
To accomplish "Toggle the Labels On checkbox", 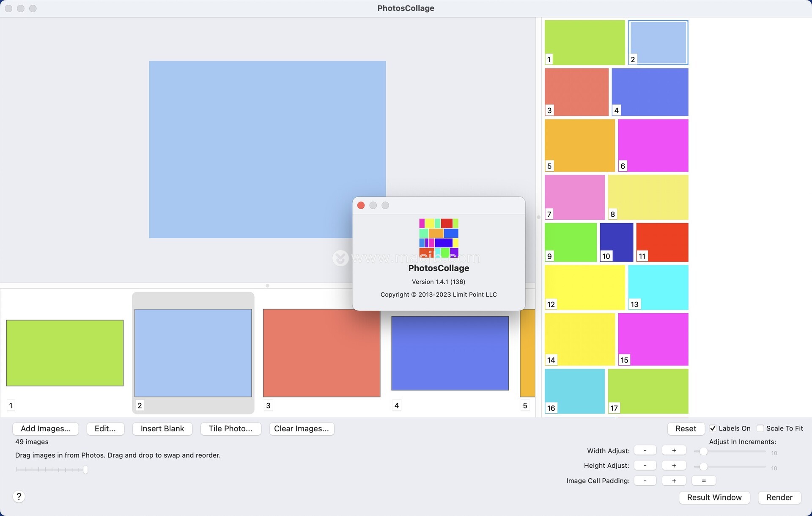I will pyautogui.click(x=713, y=428).
